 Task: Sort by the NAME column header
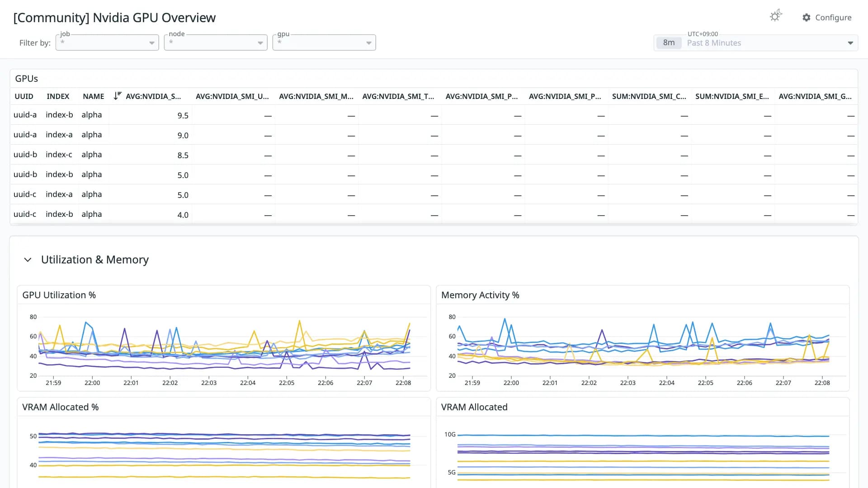[x=94, y=96]
